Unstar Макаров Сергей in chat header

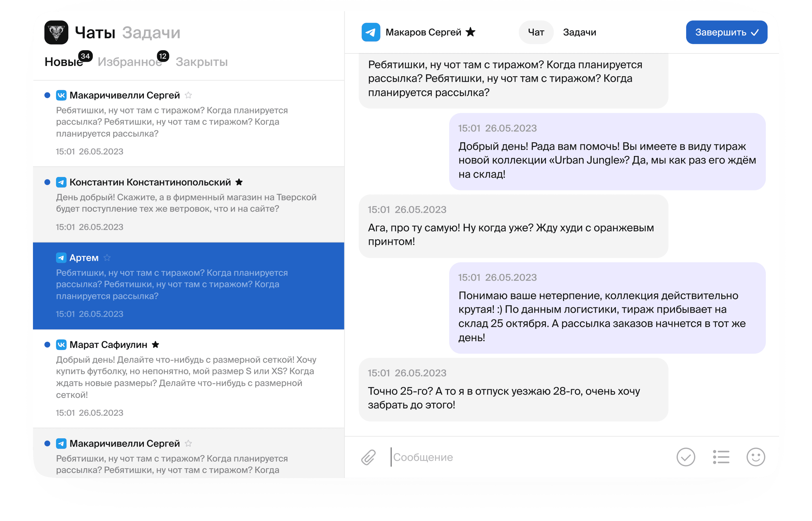(470, 32)
